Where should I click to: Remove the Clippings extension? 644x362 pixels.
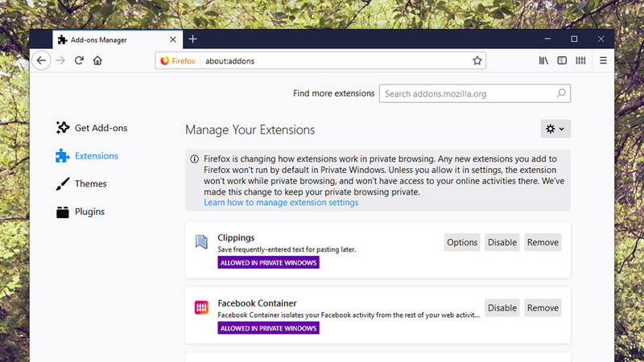pyautogui.click(x=543, y=242)
